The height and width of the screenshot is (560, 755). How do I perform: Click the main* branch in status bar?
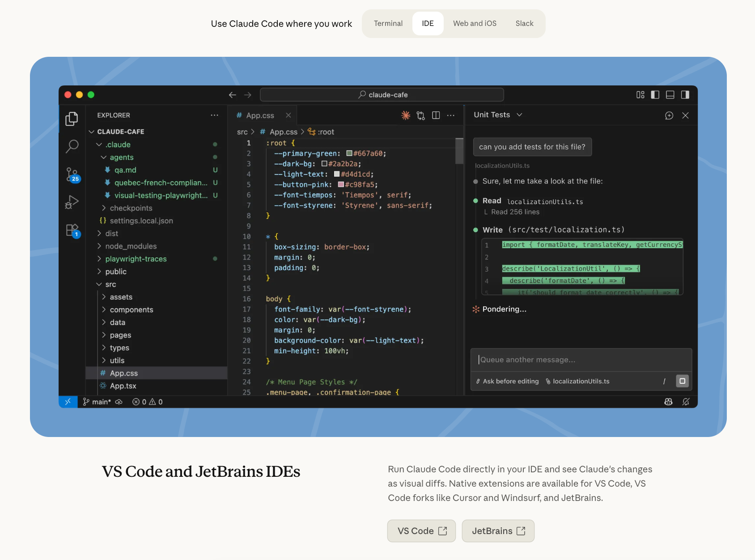click(x=97, y=402)
